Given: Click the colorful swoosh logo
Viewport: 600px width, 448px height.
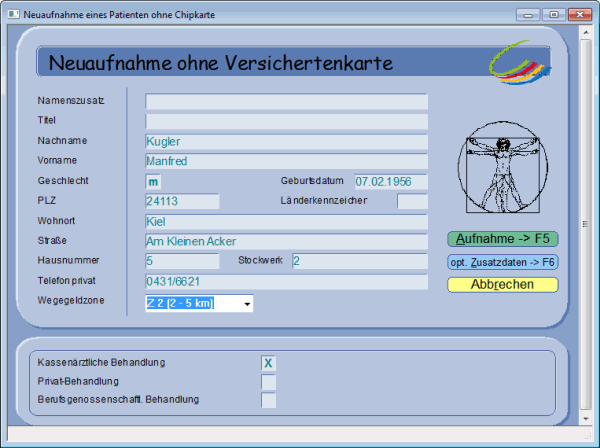Looking at the screenshot, I should [519, 62].
